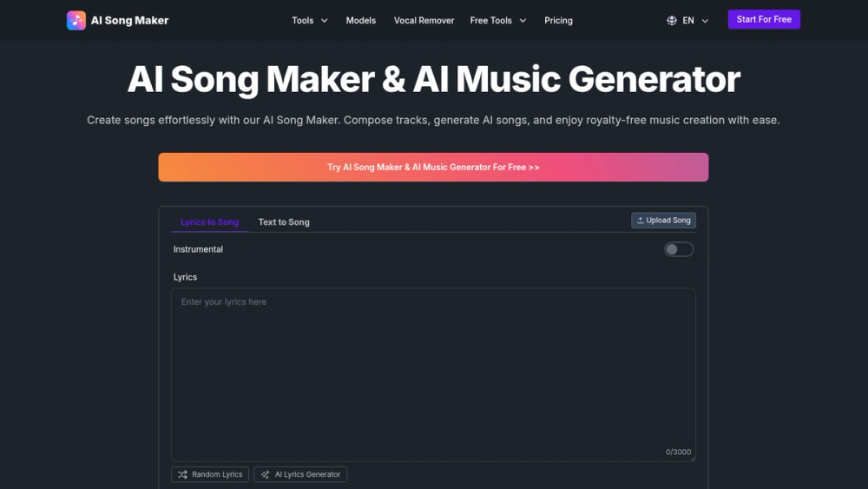Click the AI Song Maker brand name link

129,21
